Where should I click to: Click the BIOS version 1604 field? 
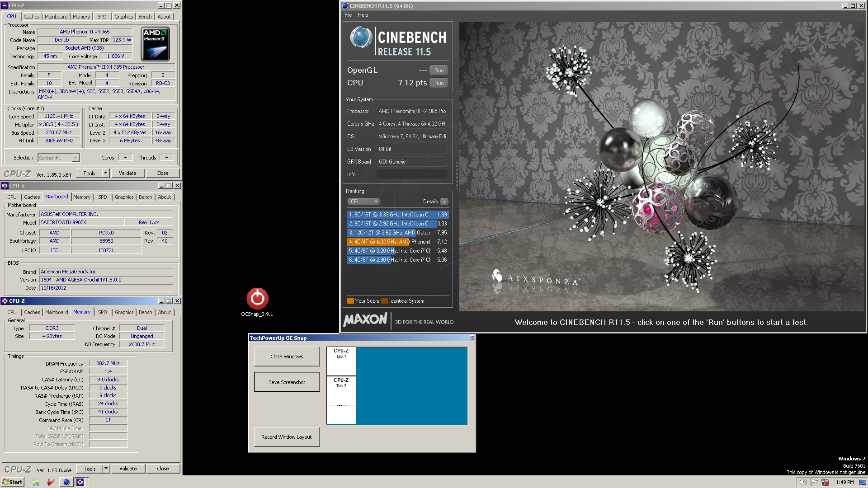click(106, 280)
